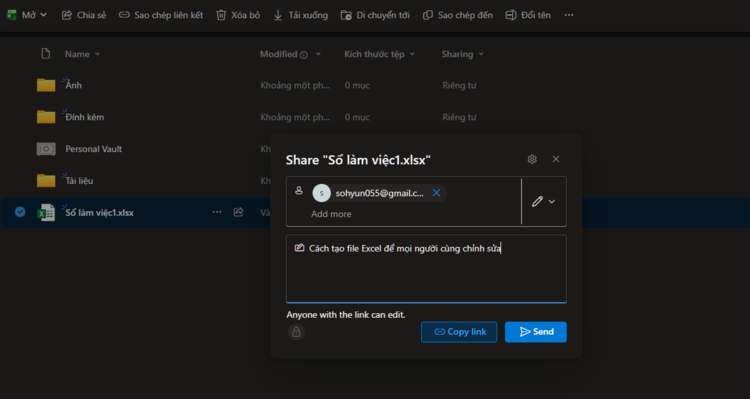Open the Đính kèm folder
The height and width of the screenshot is (399, 750).
point(85,117)
